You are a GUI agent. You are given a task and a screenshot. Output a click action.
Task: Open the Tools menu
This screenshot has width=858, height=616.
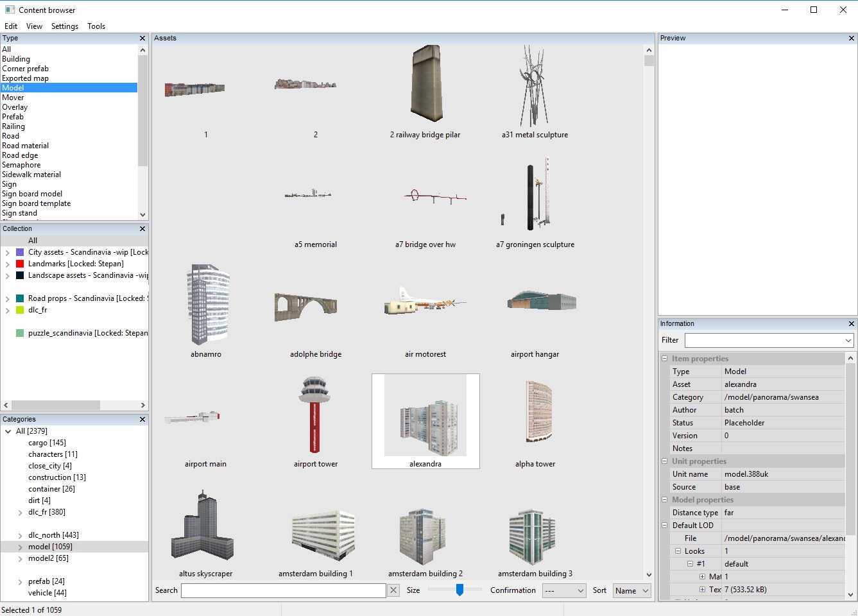pyautogui.click(x=96, y=26)
